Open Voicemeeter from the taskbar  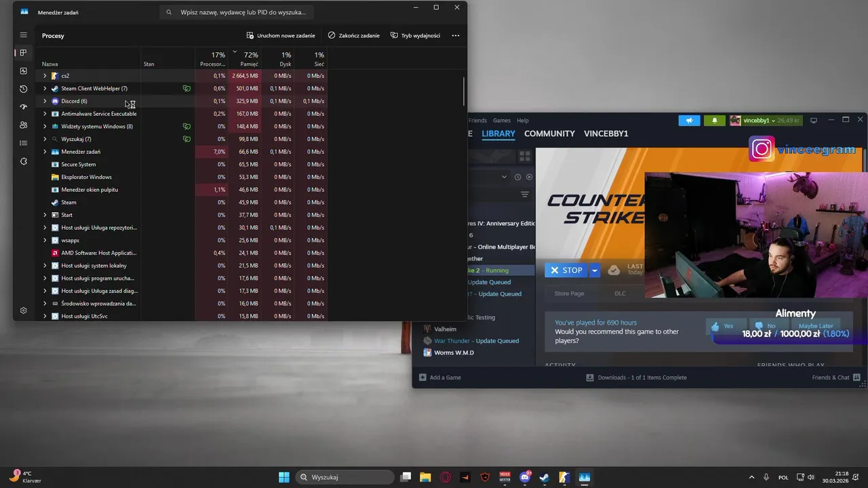point(505,477)
